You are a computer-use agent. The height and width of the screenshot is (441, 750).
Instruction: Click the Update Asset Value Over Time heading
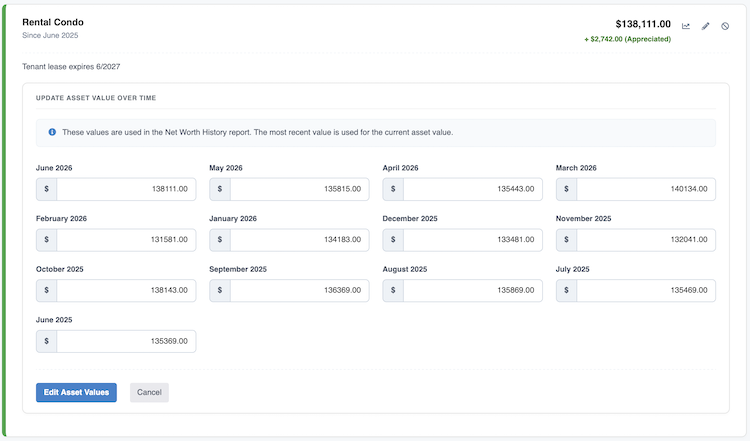(96, 98)
